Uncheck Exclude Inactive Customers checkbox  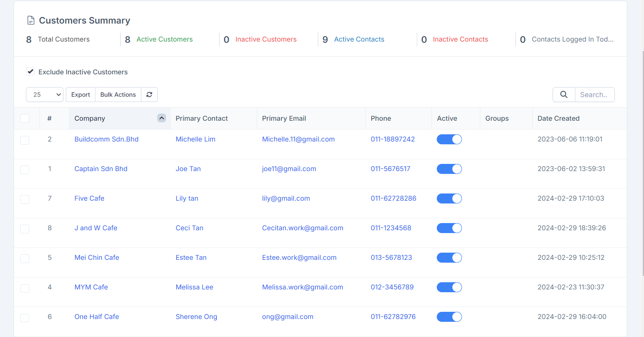point(30,72)
